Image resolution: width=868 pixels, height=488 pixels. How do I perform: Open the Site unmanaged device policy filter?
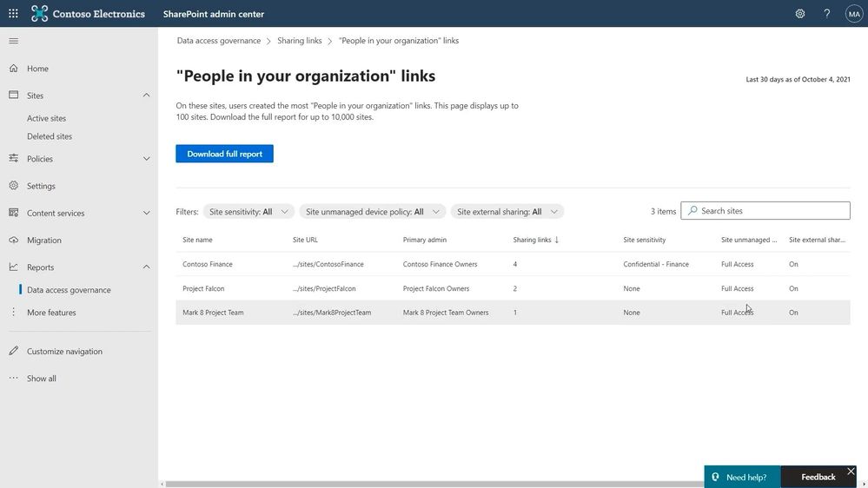[x=372, y=211]
